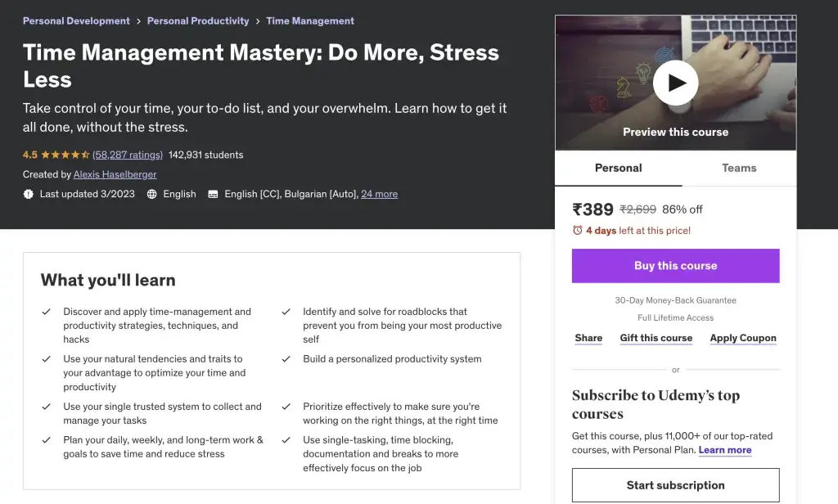Expand the '24 more' caption languages

click(x=379, y=194)
